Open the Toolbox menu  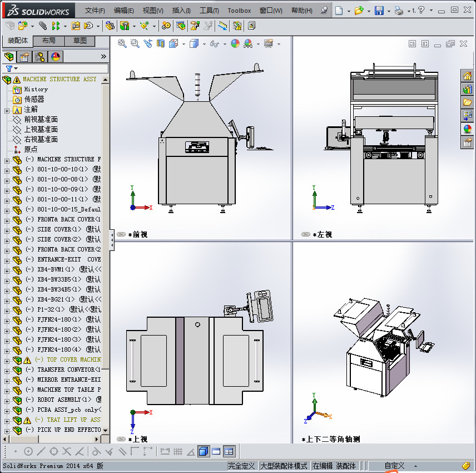(x=239, y=11)
